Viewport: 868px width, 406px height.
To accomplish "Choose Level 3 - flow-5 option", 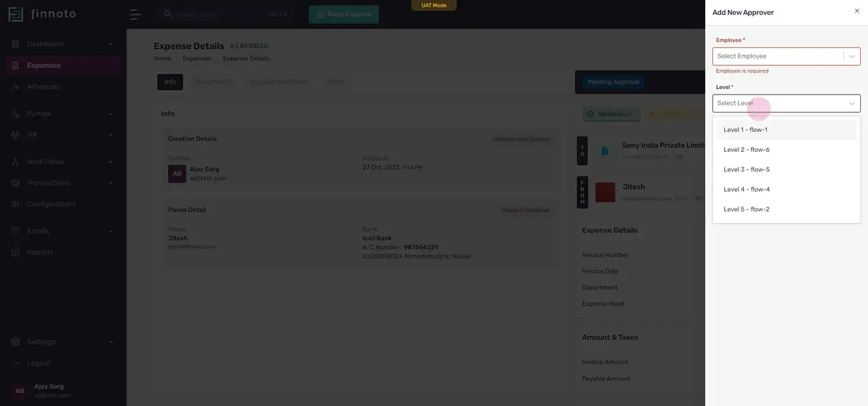I will pyautogui.click(x=787, y=169).
